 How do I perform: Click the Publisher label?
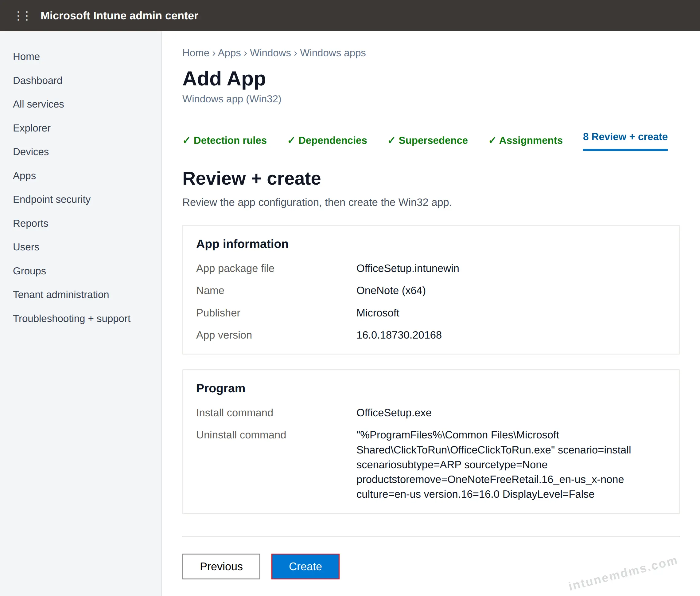218,313
